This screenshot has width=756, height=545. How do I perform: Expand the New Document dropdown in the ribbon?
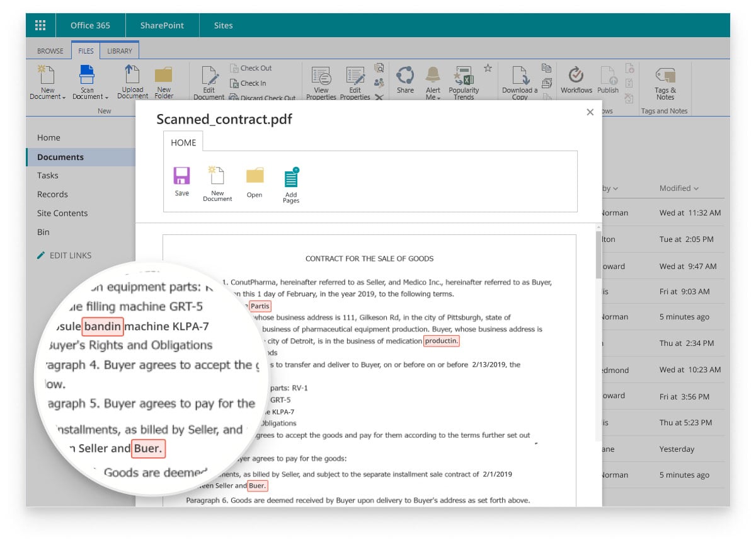click(x=64, y=97)
